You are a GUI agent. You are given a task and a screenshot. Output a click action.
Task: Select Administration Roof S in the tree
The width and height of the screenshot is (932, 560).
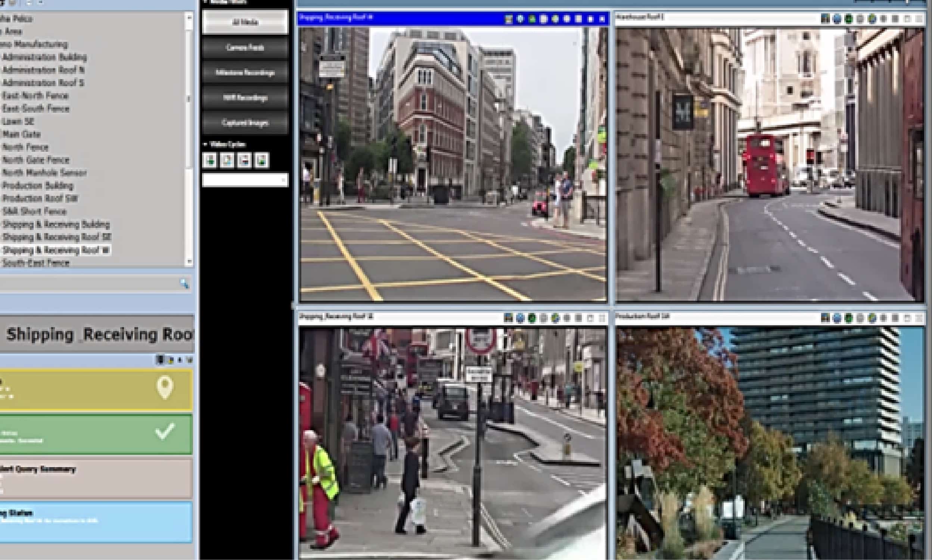[43, 83]
